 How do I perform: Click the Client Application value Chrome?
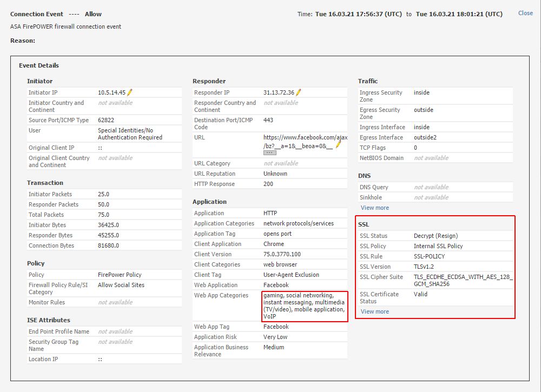click(x=274, y=244)
